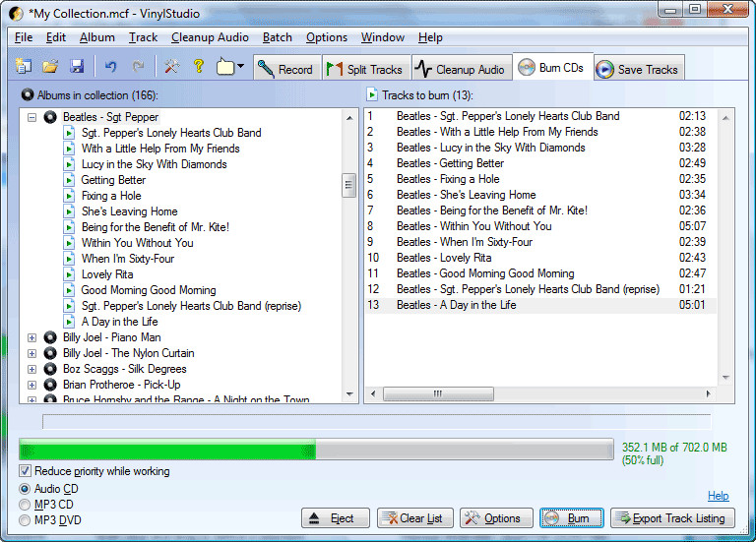The width and height of the screenshot is (756, 542).
Task: Select the Audio CD radio button
Action: 25,489
